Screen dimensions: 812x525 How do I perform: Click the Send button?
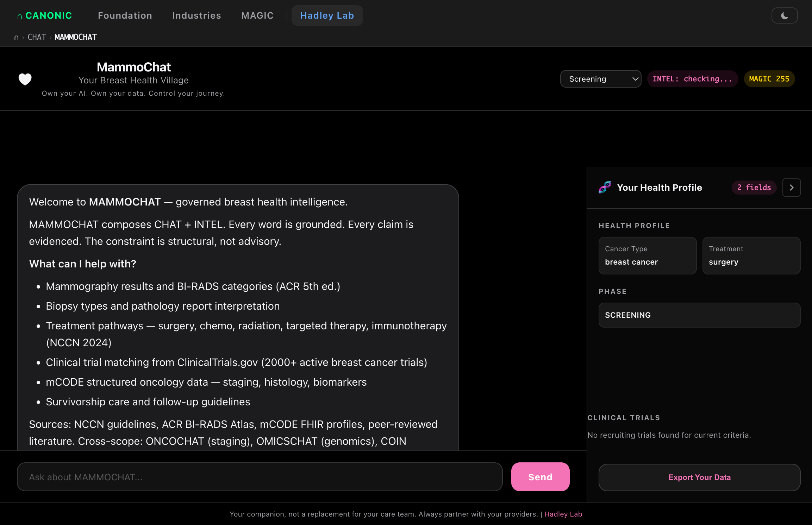(540, 477)
